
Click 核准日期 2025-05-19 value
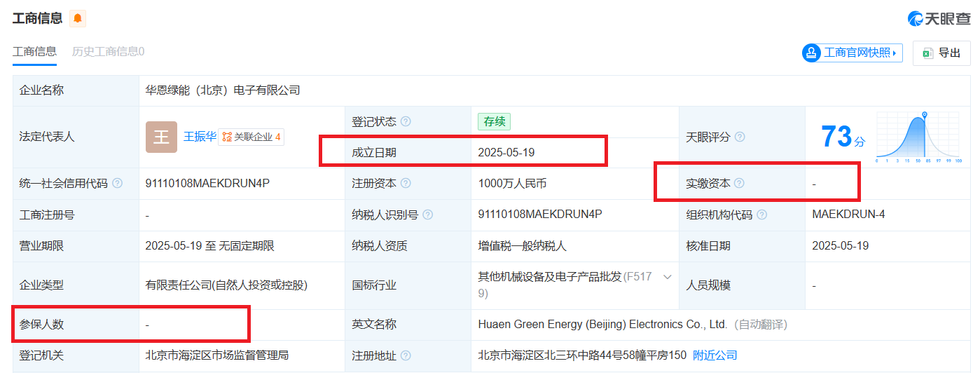pyautogui.click(x=841, y=246)
